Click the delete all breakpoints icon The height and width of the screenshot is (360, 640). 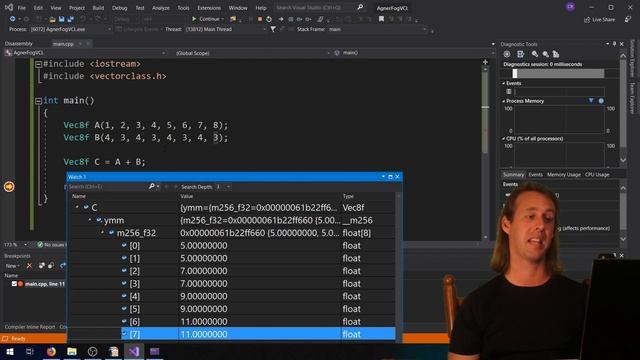tap(42, 266)
